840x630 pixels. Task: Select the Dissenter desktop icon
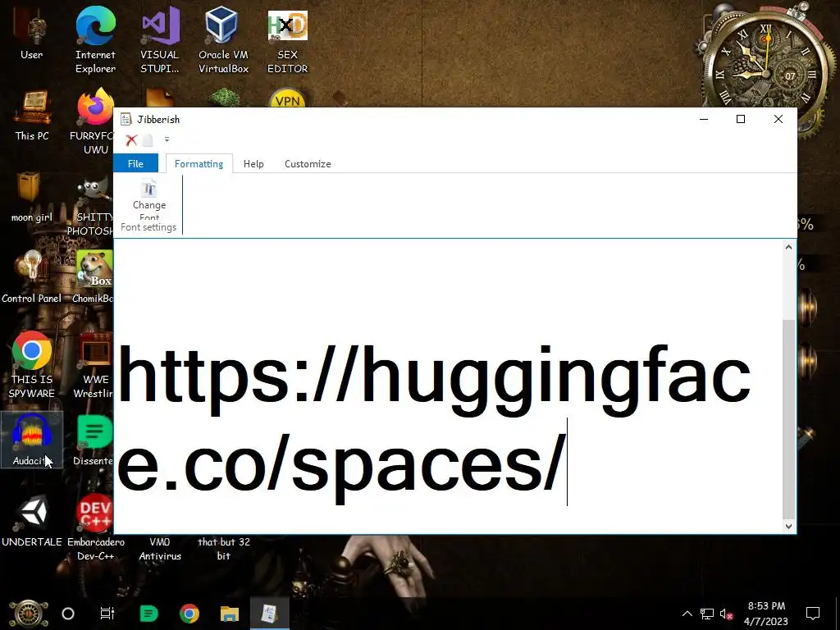click(94, 441)
